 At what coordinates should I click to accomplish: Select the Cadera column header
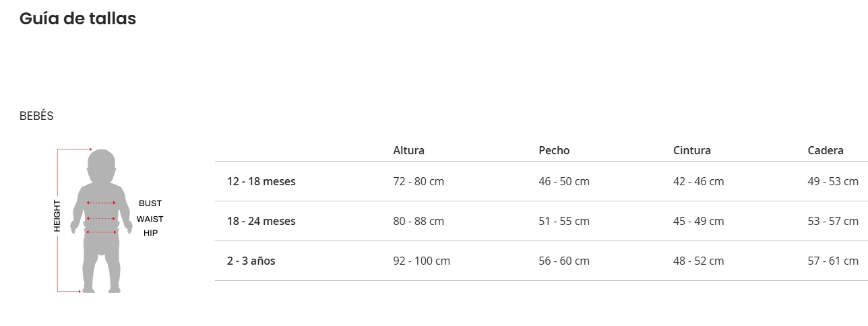coord(826,150)
